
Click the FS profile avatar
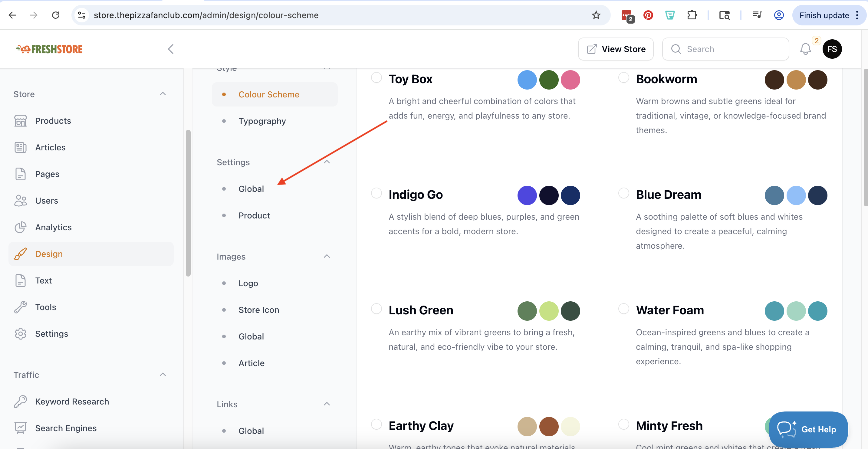tap(832, 49)
